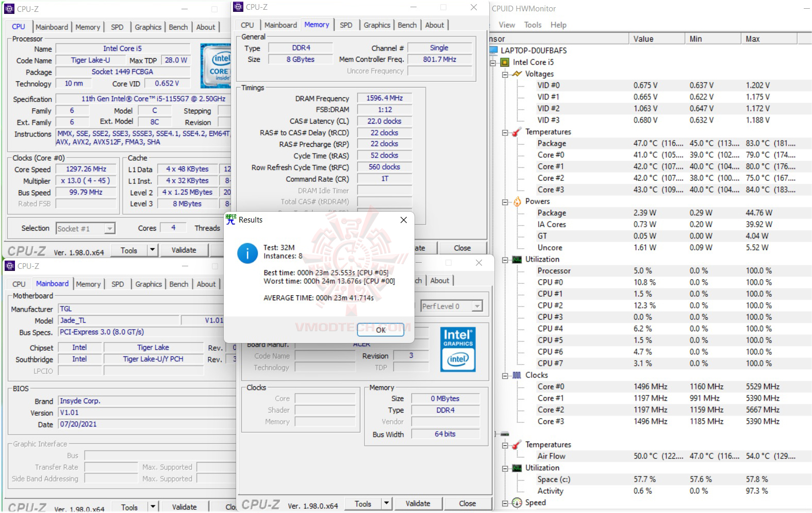
Task: Click the gauge icon next to Speed
Action: [x=517, y=503]
